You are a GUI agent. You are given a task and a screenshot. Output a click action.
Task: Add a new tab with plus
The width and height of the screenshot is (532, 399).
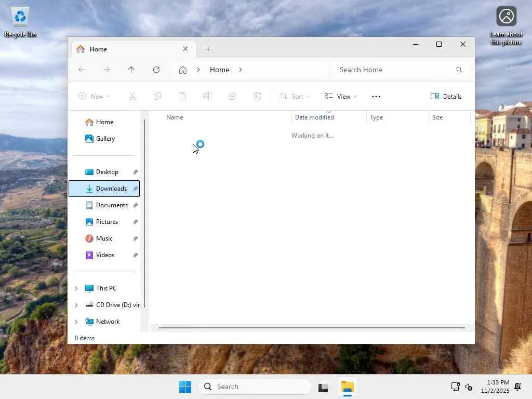click(208, 49)
